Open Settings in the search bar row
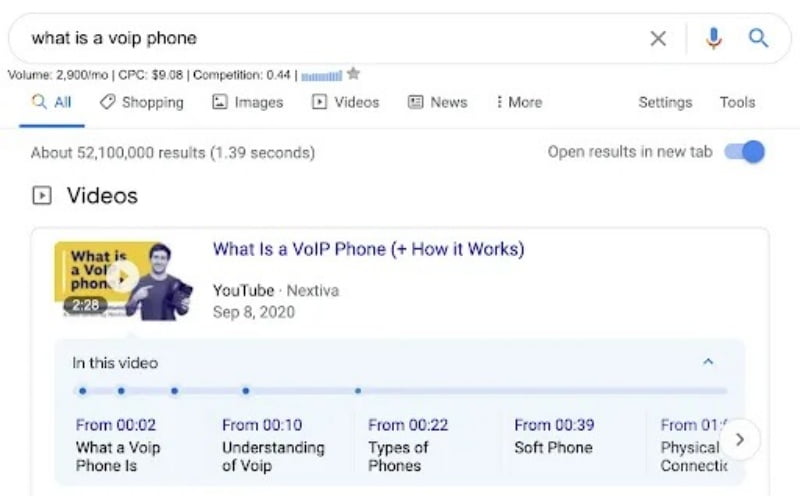800x496 pixels. click(665, 102)
